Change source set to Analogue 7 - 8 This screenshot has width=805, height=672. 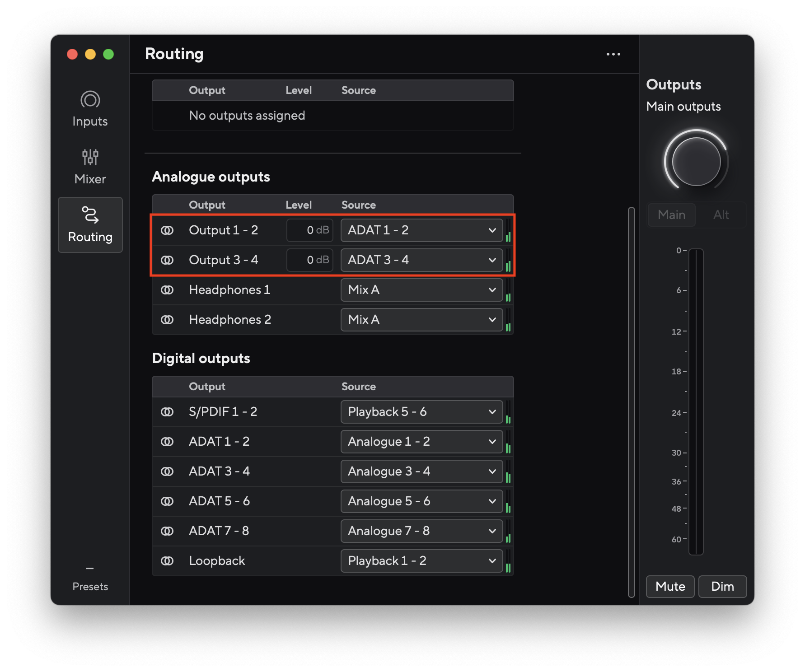(421, 531)
